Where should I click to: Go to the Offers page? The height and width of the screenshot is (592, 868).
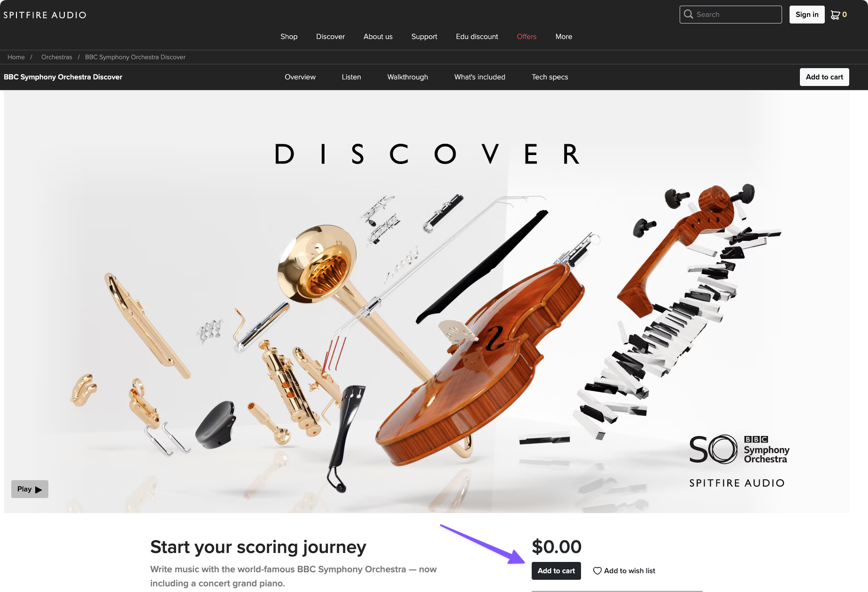coord(527,37)
